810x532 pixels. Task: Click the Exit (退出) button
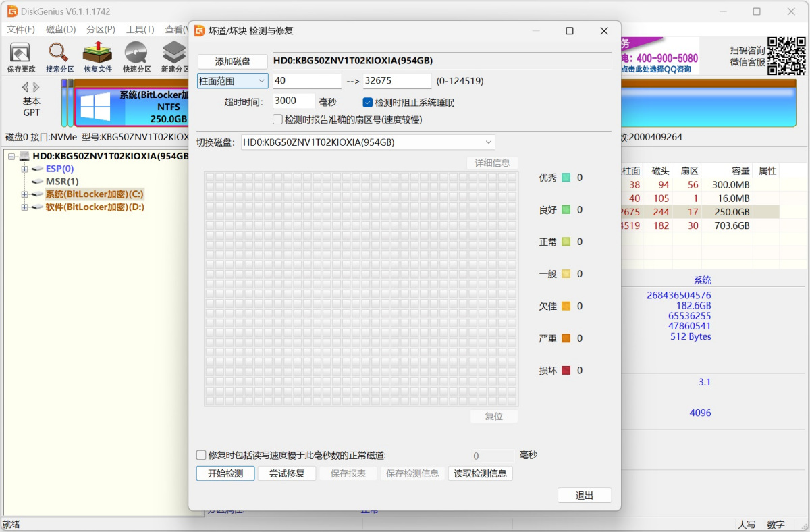tap(584, 496)
